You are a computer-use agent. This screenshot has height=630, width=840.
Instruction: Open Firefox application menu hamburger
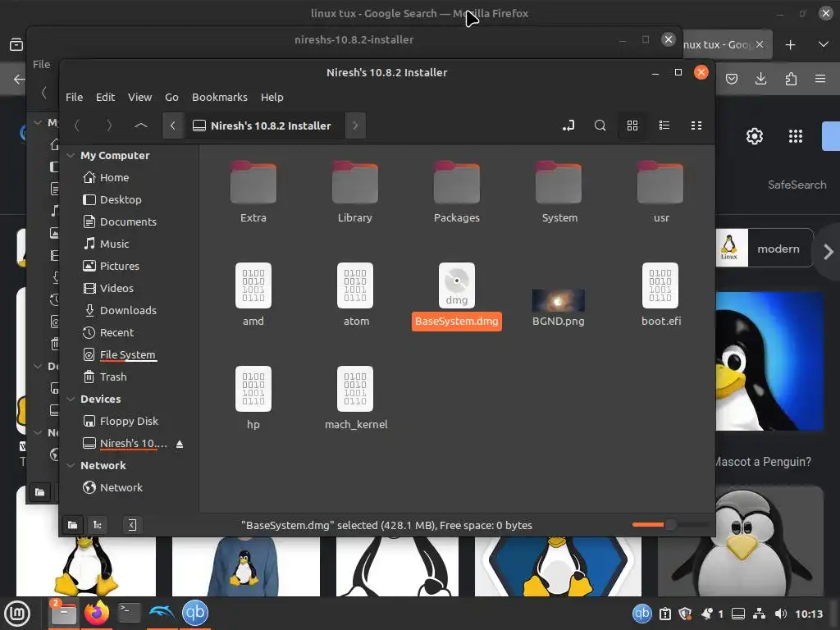tap(820, 80)
